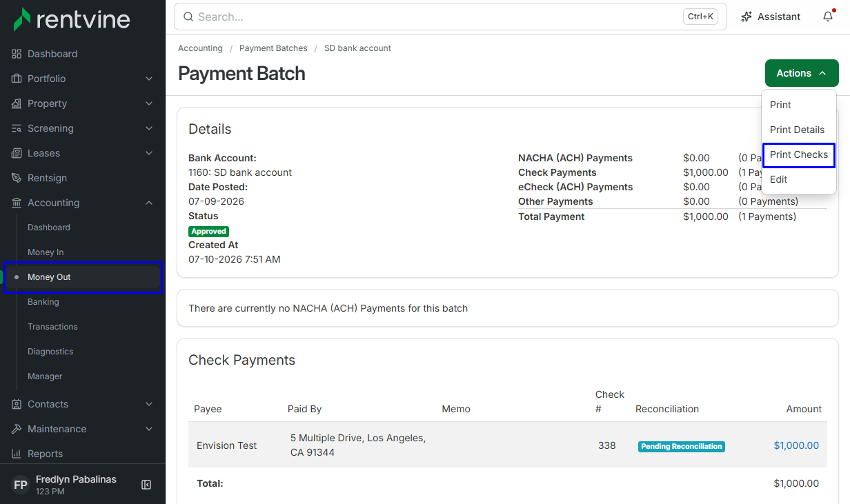850x504 pixels.
Task: Click Envision Test payee cell
Action: (226, 445)
